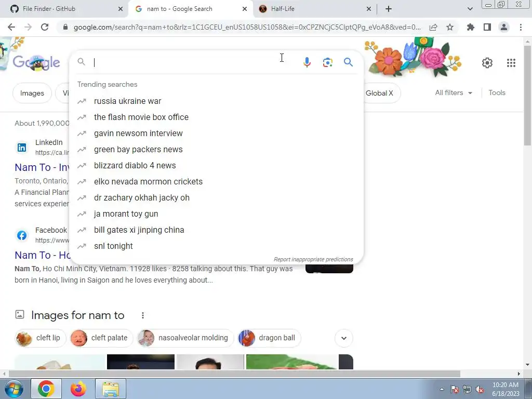Select the cleft palate image chip
The width and height of the screenshot is (532, 399).
tap(101, 338)
